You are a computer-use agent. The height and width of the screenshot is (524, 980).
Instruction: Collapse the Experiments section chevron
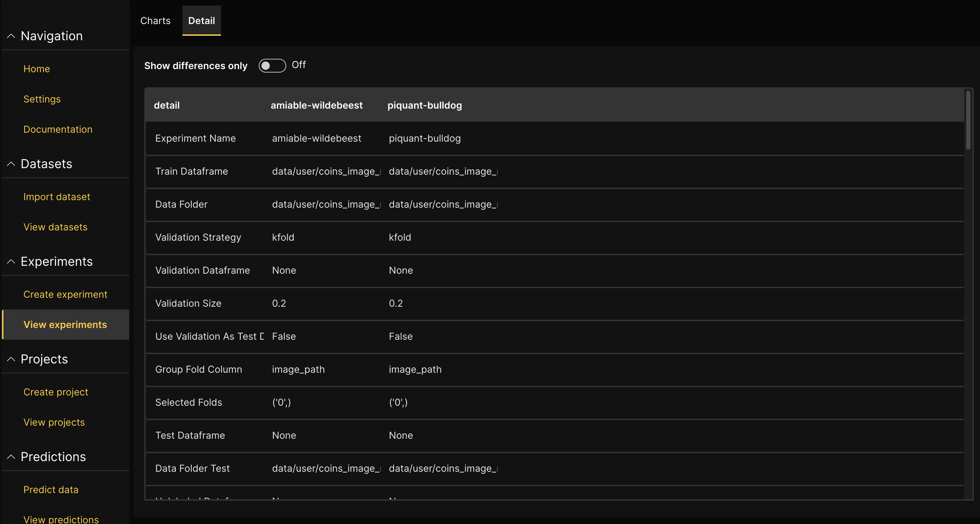[11, 262]
